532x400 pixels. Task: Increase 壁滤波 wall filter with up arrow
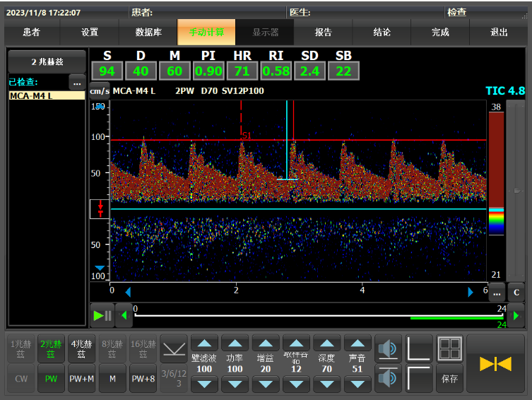click(204, 343)
